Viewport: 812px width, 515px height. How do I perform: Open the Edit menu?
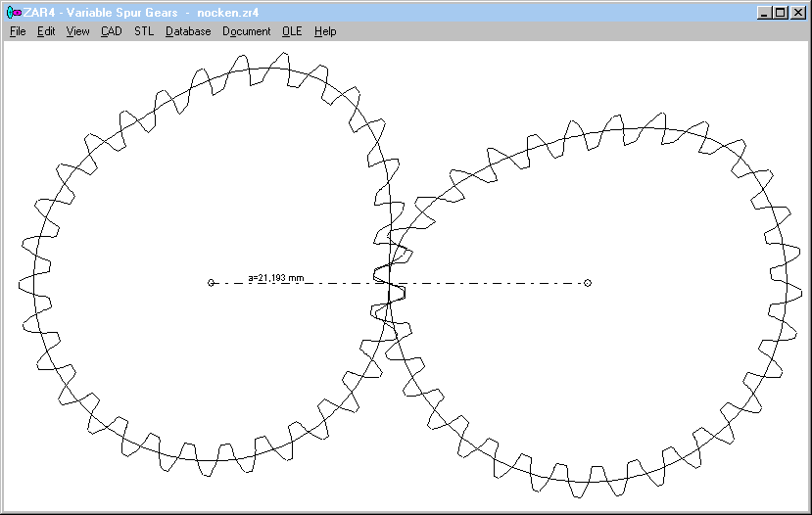(46, 31)
